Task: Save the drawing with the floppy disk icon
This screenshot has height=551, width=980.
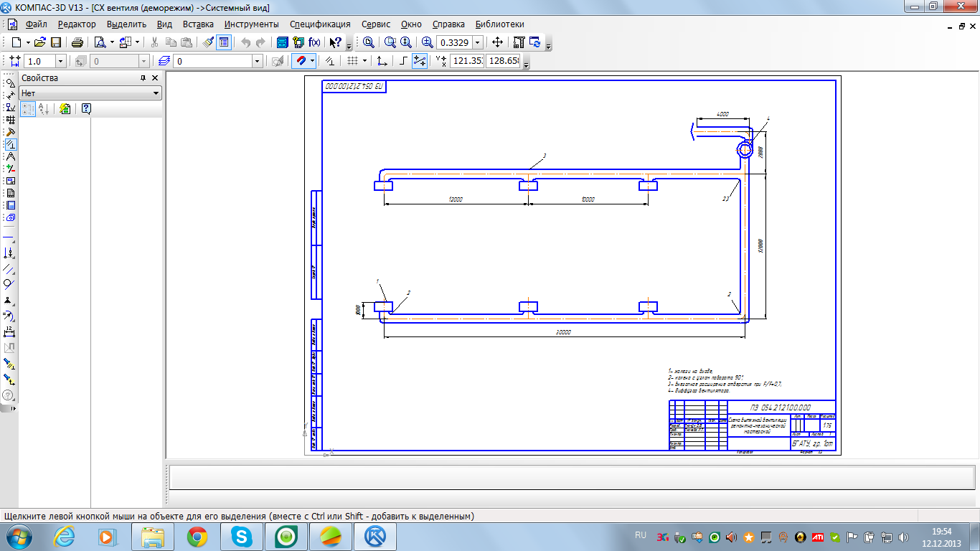Action: (x=55, y=42)
